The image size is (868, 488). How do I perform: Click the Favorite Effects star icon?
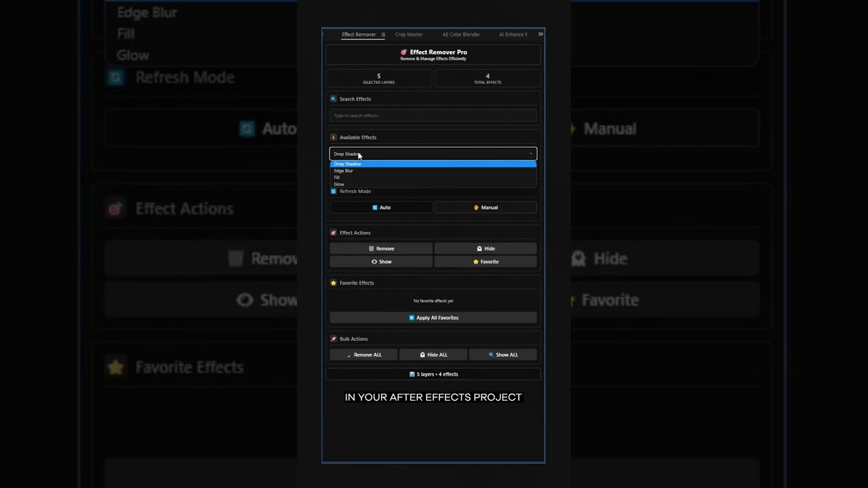334,283
